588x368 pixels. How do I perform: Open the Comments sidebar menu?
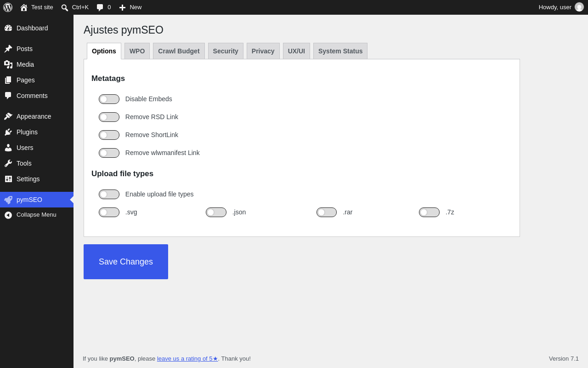pos(37,96)
